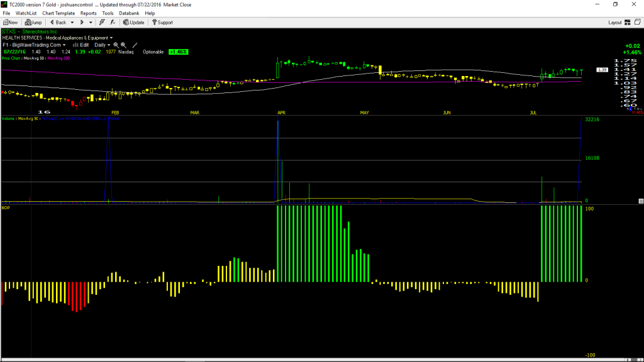Select the drawing line tool

135,45
